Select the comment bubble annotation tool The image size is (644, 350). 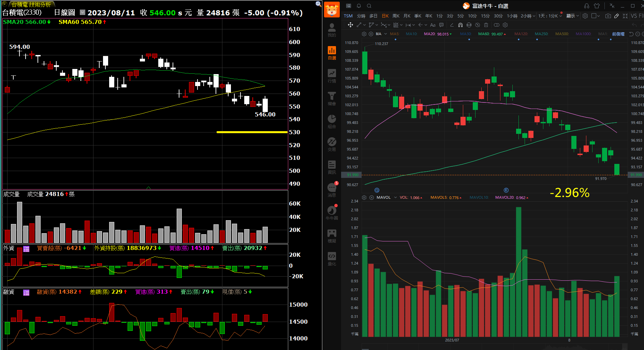441,25
